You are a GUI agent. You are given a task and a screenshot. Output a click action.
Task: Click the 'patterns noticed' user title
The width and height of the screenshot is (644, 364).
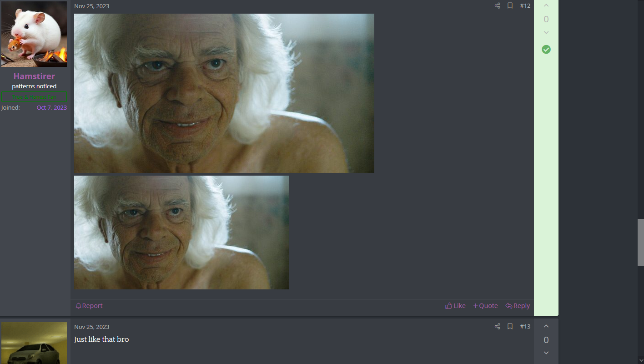[x=34, y=86]
